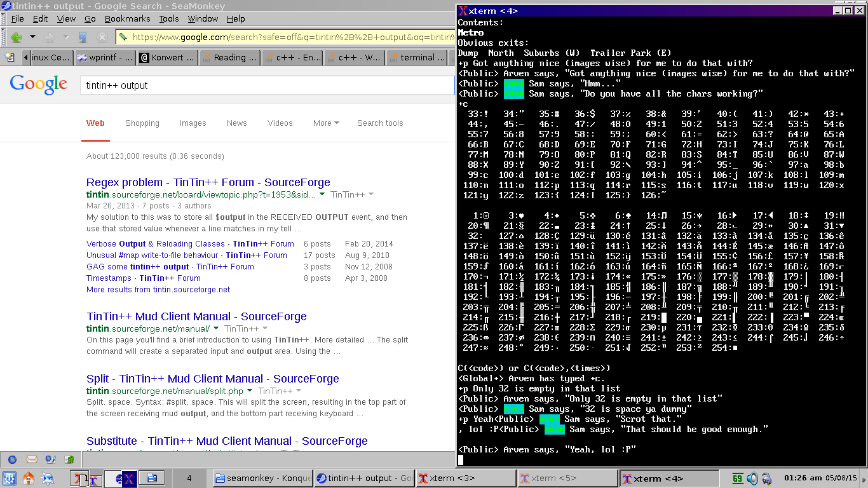
Task: Click the home folder icon in panel
Action: (x=29, y=478)
